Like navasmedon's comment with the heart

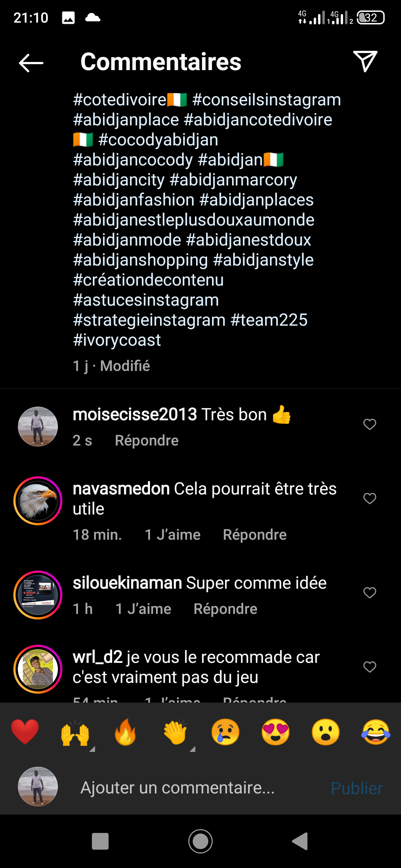tap(369, 498)
